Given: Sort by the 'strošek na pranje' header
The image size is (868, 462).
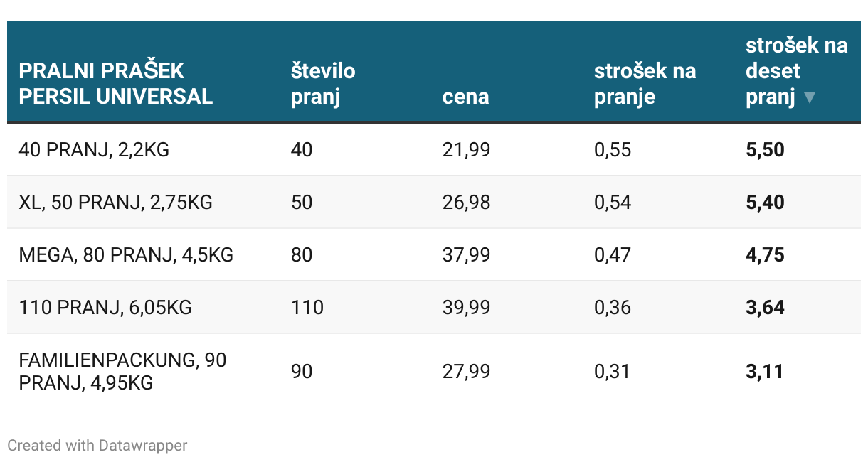Looking at the screenshot, I should 645,84.
